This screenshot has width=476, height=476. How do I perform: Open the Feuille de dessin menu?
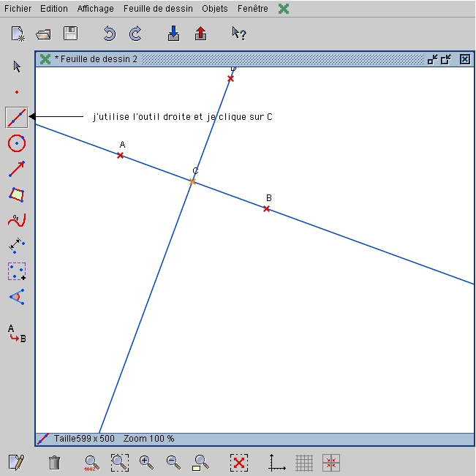point(158,9)
